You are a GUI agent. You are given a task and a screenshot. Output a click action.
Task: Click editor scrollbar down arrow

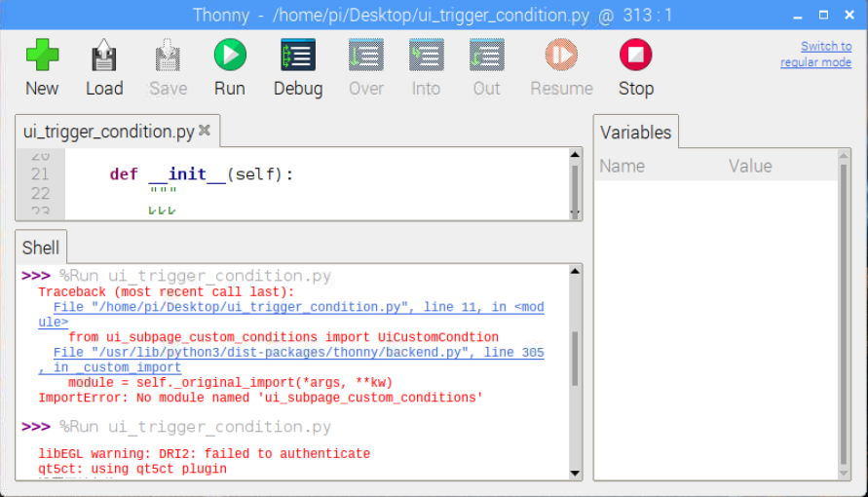[x=575, y=213]
